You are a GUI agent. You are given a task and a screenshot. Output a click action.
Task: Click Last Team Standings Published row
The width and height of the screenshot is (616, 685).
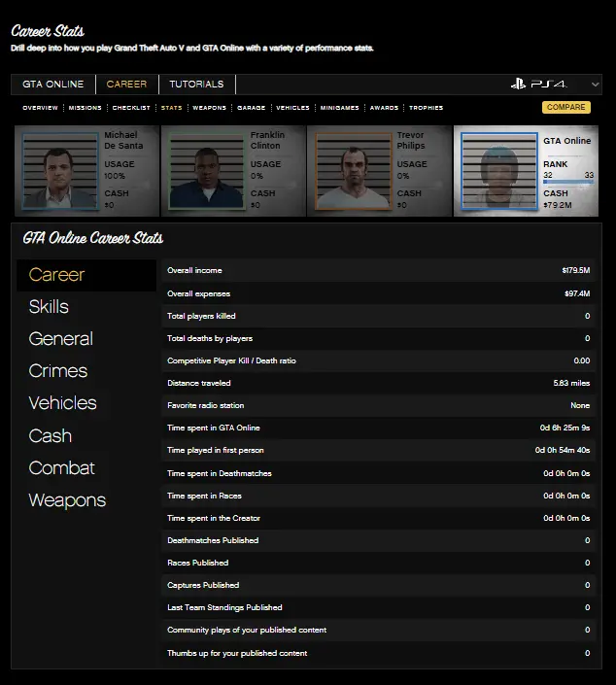(379, 607)
